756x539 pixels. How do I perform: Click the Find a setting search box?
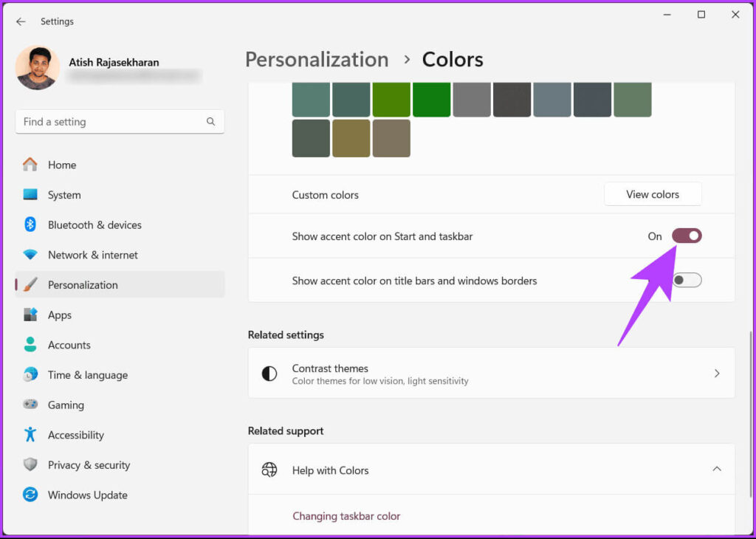tap(111, 122)
